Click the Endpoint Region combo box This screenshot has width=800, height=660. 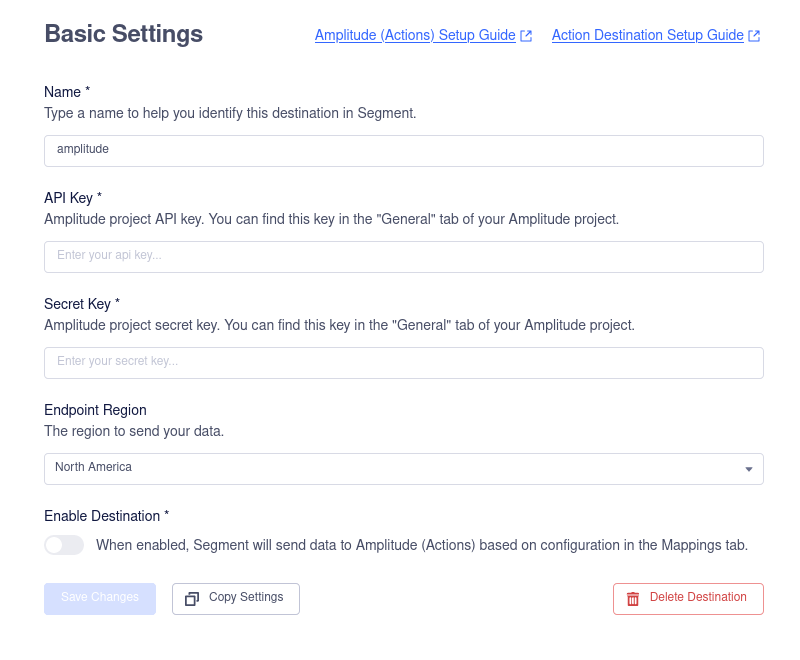pyautogui.click(x=404, y=468)
